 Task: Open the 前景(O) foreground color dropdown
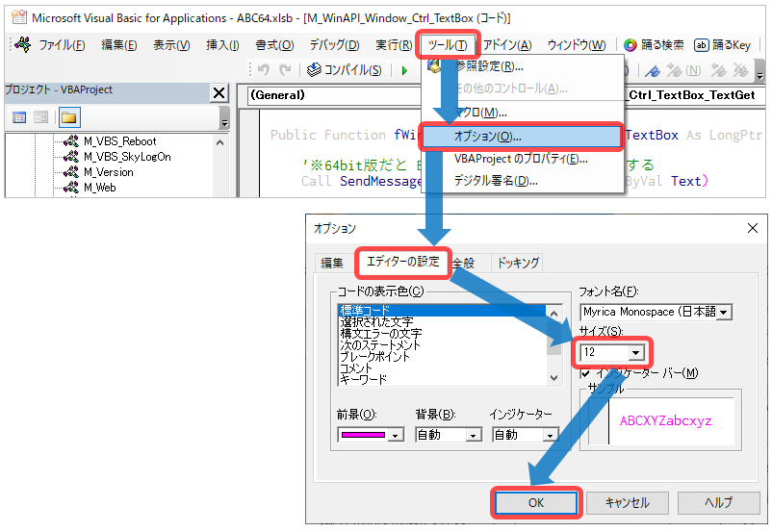[x=396, y=435]
